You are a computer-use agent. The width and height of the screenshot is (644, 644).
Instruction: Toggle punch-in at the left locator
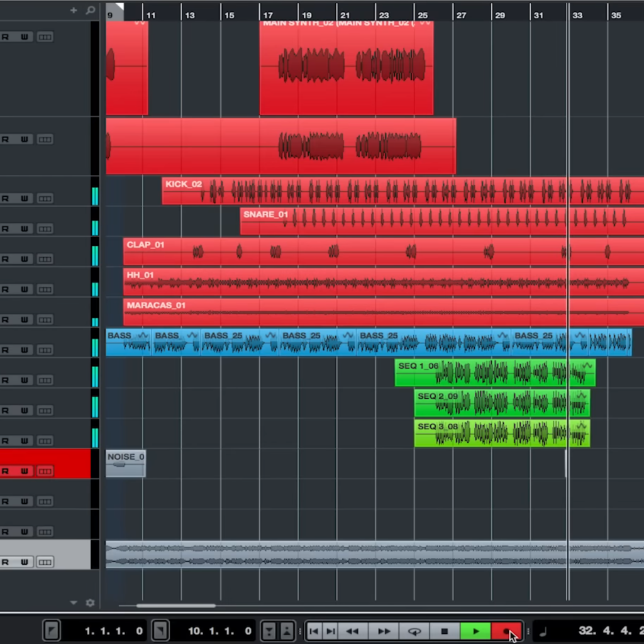52,630
